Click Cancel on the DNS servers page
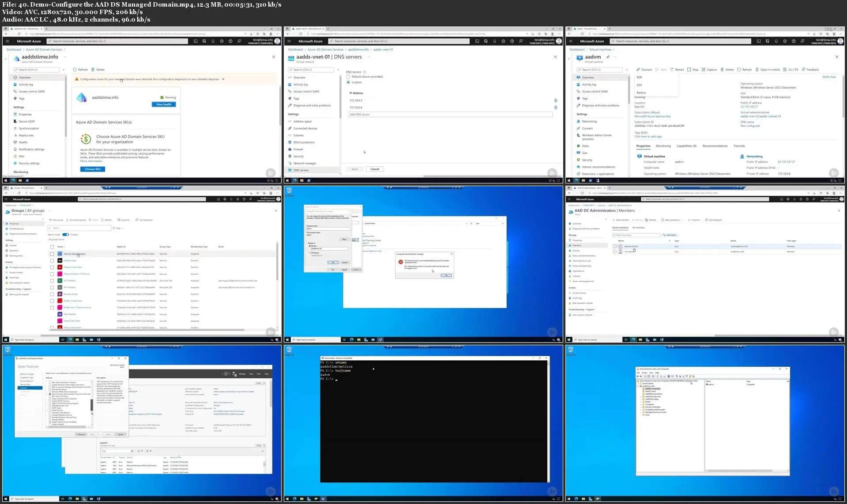Image resolution: width=847 pixels, height=504 pixels. (375, 169)
